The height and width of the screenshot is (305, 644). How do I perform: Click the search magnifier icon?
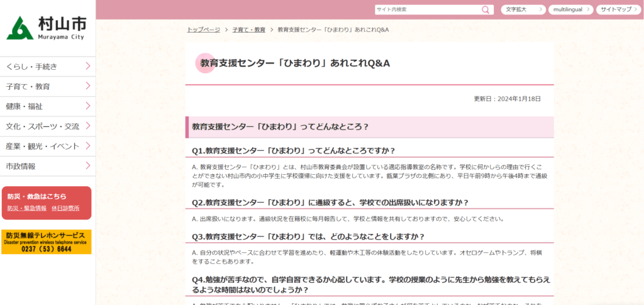486,9
